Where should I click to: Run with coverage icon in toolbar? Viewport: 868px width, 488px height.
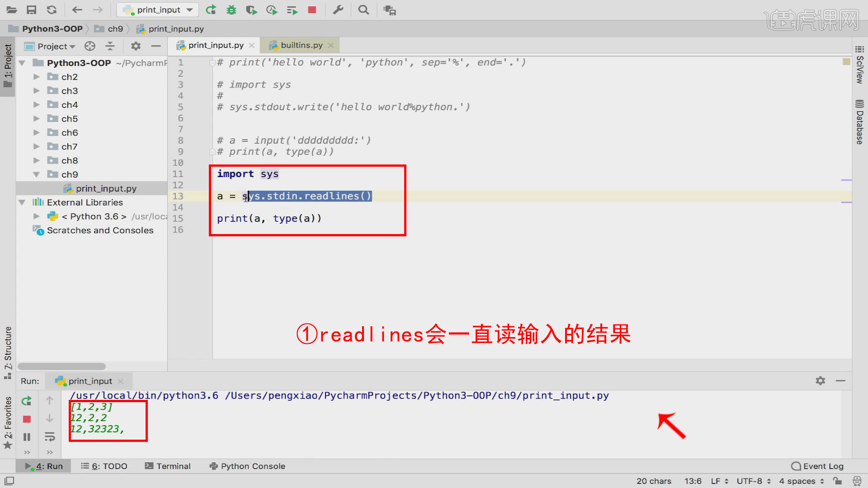(251, 9)
